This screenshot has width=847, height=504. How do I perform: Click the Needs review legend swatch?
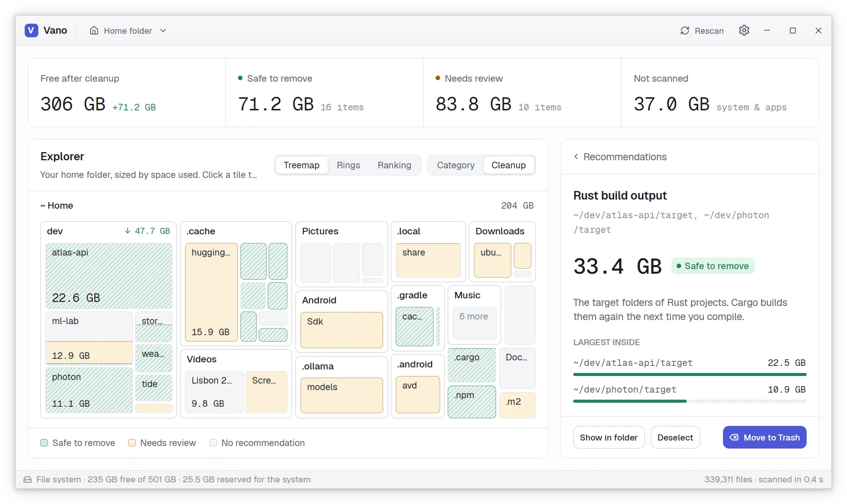[132, 443]
